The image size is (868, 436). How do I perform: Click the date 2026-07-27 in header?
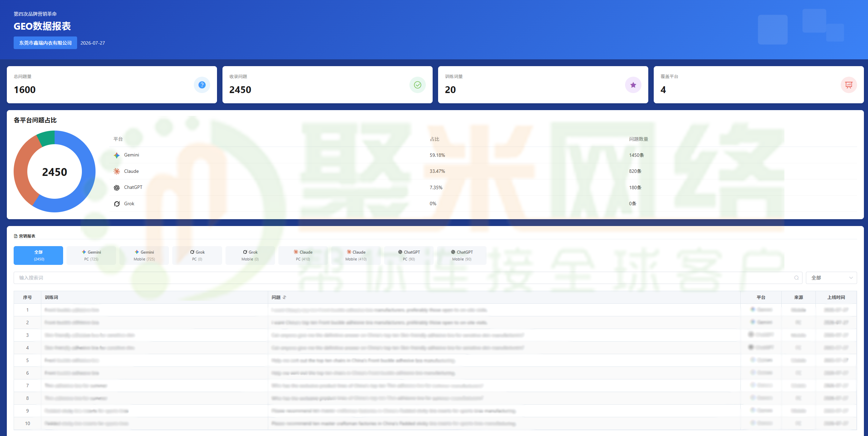92,43
